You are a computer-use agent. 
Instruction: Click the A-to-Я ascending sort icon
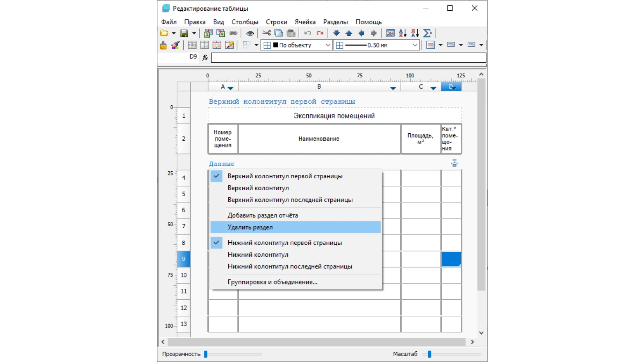[402, 33]
